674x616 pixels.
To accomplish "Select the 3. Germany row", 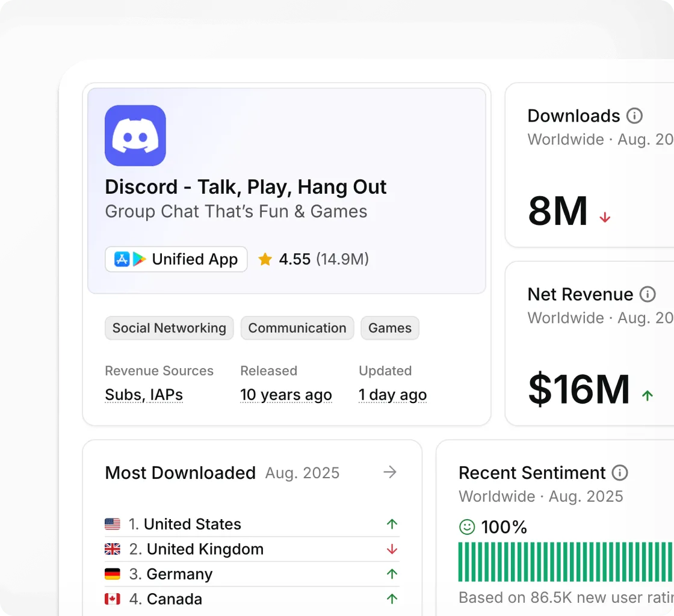I will [252, 574].
